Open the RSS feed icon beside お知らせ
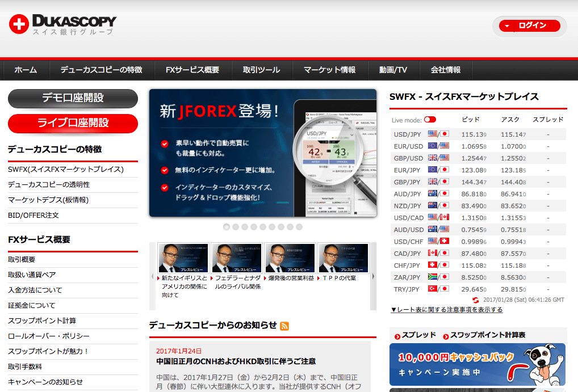Screen dimensions: 578x392 tap(284, 326)
